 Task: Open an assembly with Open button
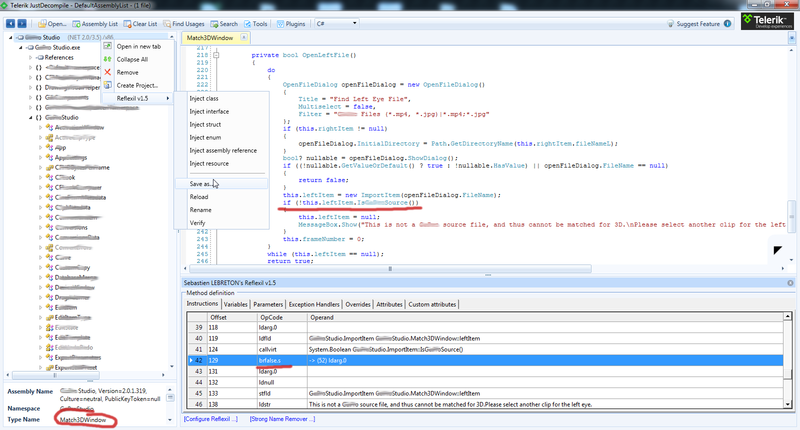pyautogui.click(x=52, y=23)
